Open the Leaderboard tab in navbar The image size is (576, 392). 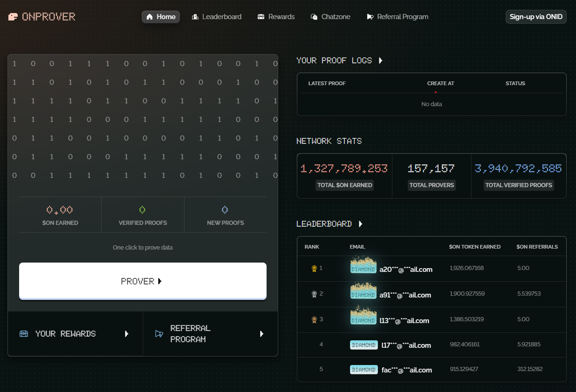(217, 17)
